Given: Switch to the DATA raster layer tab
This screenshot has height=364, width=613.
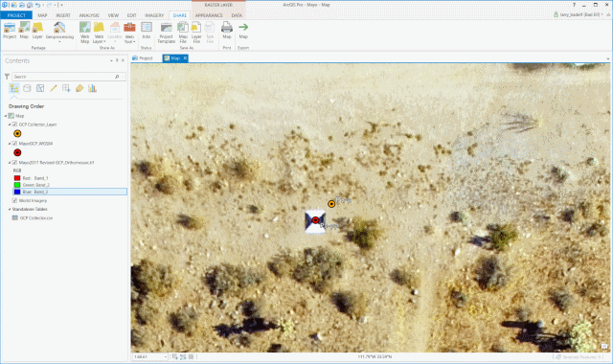Looking at the screenshot, I should point(237,15).
